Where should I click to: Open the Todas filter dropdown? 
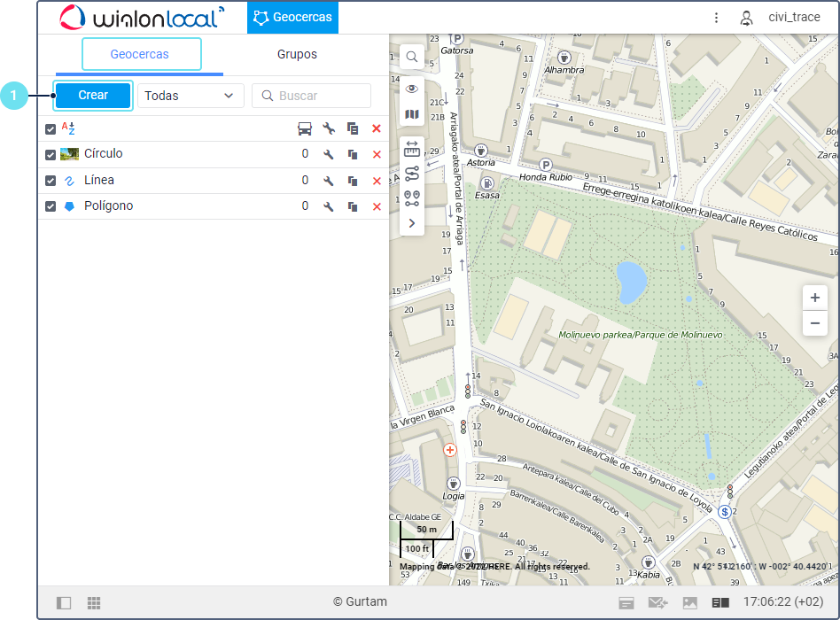[191, 96]
